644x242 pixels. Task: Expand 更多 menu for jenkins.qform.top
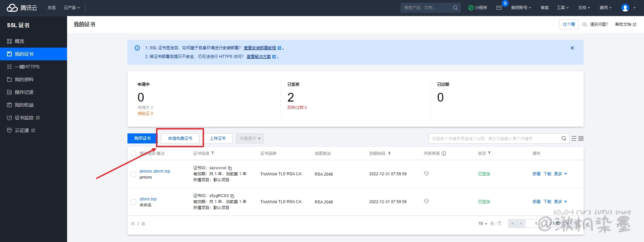pyautogui.click(x=560, y=174)
